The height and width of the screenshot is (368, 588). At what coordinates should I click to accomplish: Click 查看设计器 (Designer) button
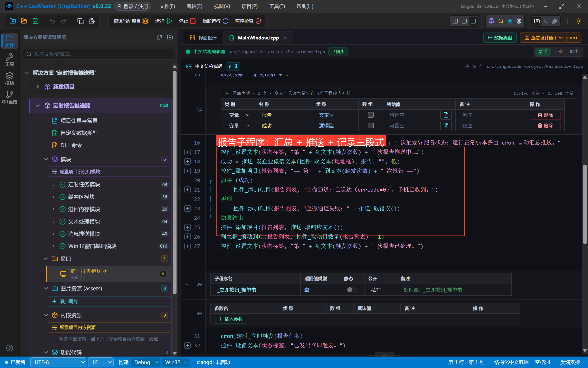[x=551, y=38]
